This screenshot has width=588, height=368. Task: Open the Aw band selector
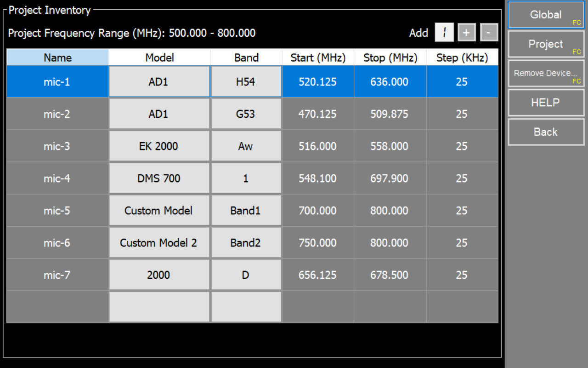click(246, 146)
